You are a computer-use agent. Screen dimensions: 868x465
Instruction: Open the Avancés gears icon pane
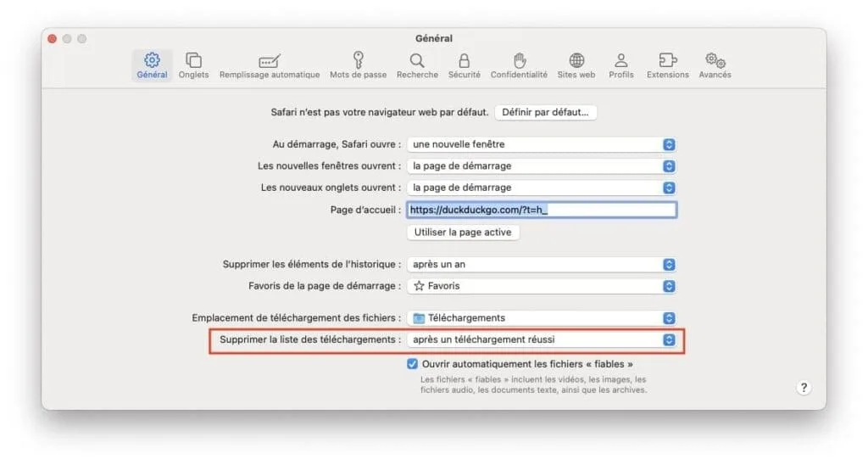point(715,65)
